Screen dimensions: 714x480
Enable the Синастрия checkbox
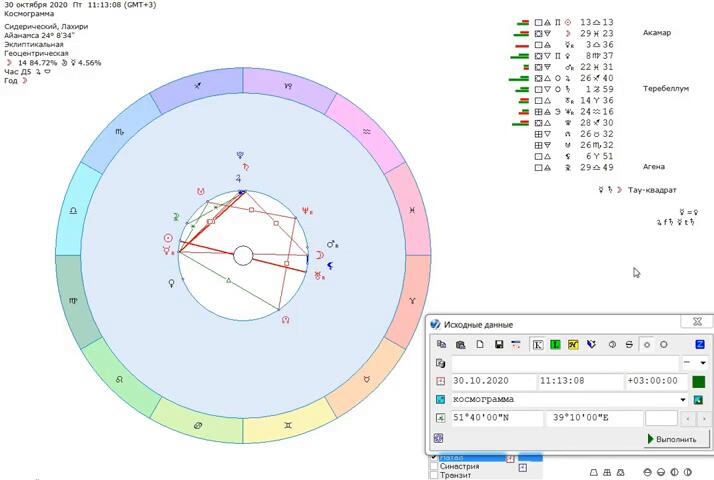(x=433, y=466)
